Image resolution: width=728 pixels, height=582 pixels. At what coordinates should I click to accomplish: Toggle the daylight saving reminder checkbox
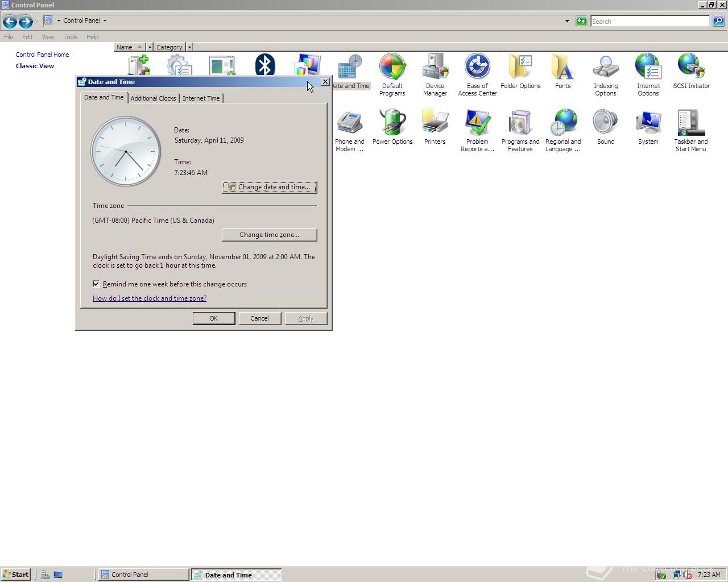(x=96, y=284)
